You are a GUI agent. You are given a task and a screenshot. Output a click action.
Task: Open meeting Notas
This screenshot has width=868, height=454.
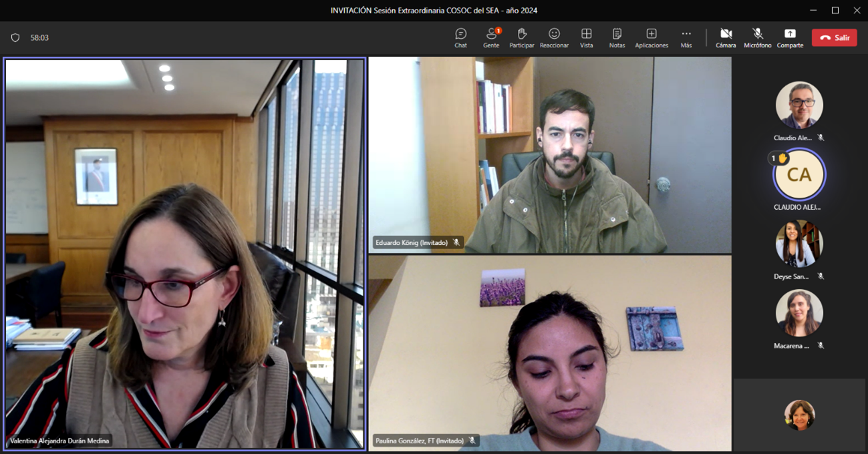point(617,37)
